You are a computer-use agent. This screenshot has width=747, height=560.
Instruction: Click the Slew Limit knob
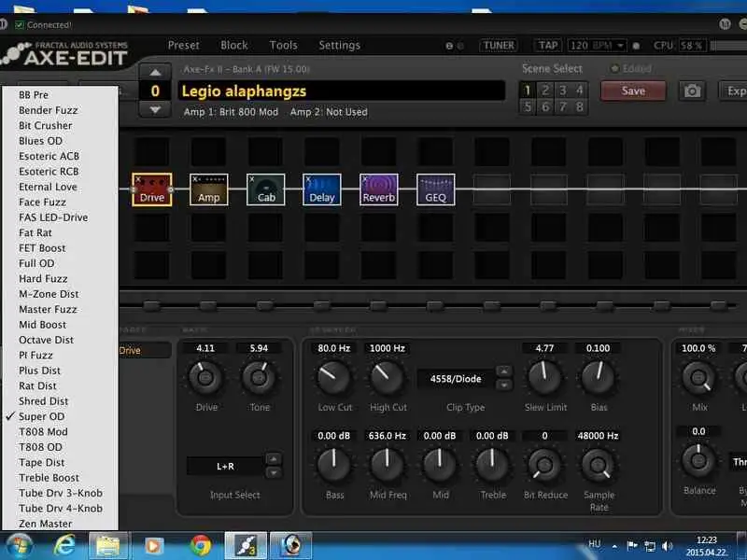click(x=544, y=377)
